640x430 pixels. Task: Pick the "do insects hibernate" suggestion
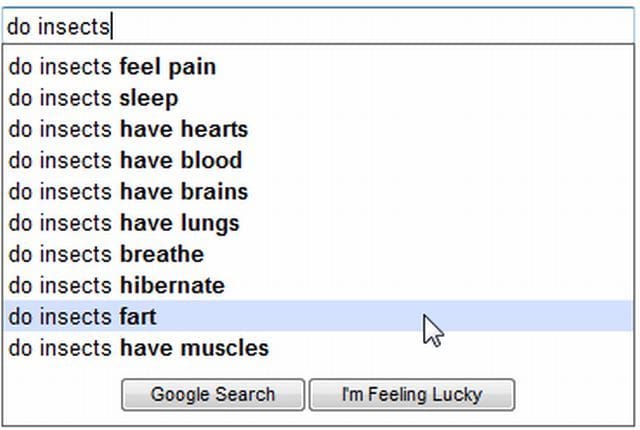coord(116,285)
